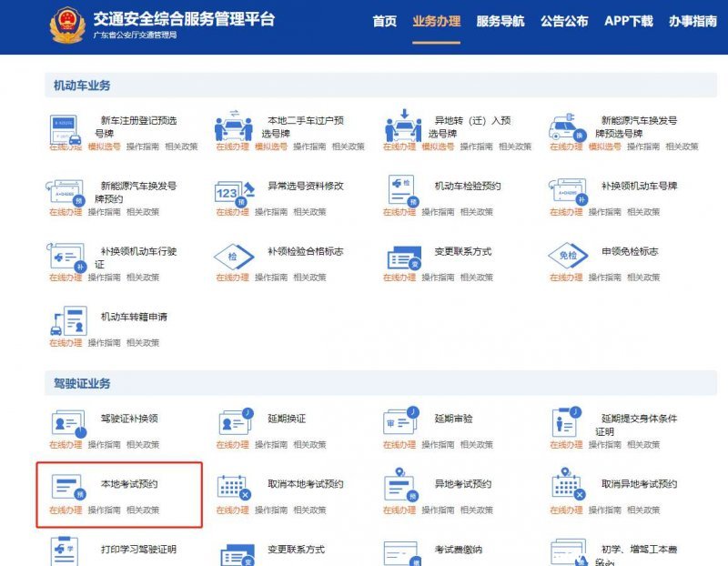Click the 异地转（迁）入预选号牌 icon

402,126
